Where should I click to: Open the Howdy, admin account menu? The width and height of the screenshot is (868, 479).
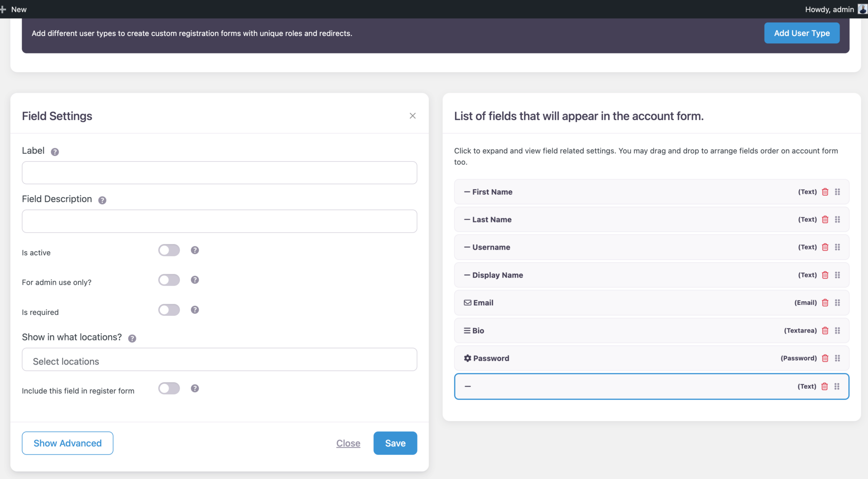[x=835, y=9]
